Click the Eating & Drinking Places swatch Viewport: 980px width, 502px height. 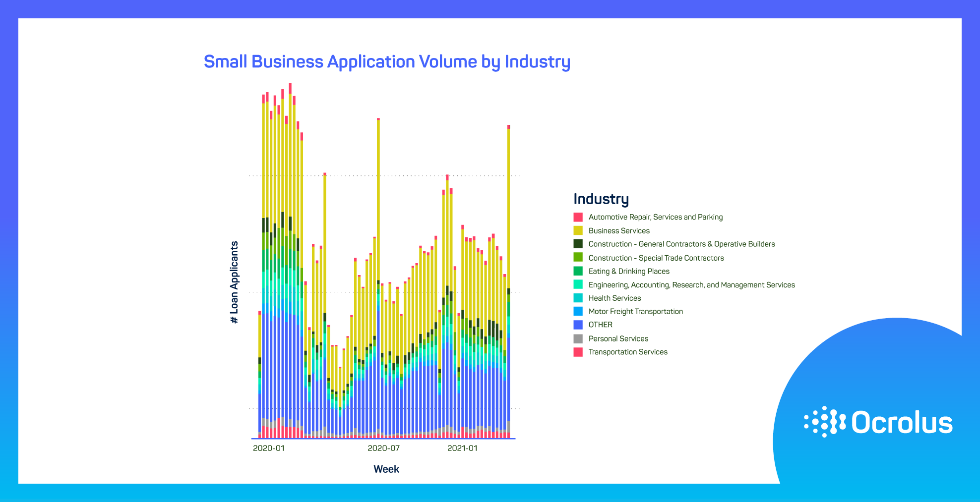coord(578,271)
